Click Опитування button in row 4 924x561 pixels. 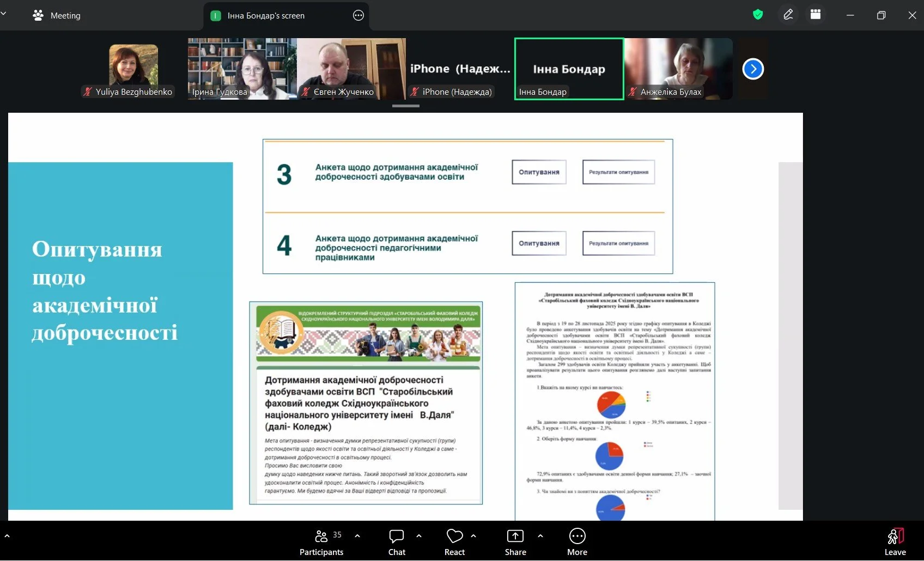[x=539, y=243]
